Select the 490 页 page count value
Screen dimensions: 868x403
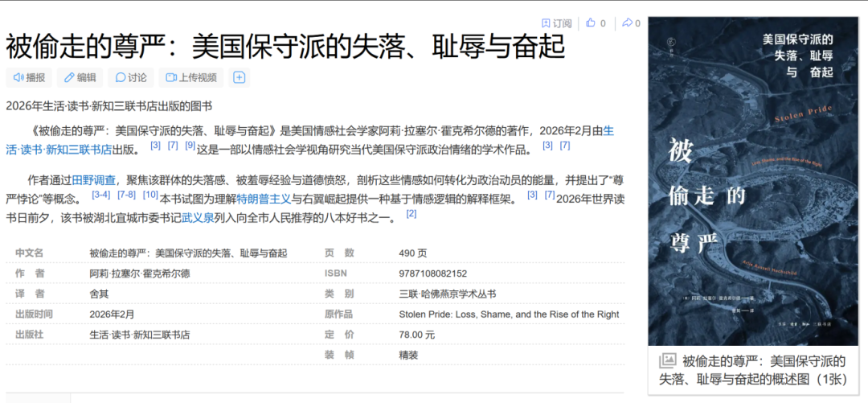click(x=413, y=253)
